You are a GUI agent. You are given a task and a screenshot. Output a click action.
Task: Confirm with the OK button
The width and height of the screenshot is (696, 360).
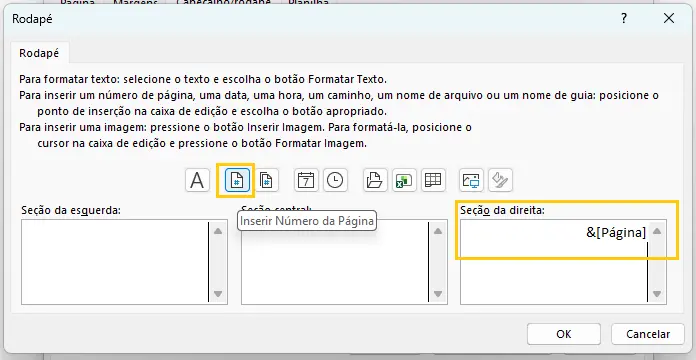(564, 334)
